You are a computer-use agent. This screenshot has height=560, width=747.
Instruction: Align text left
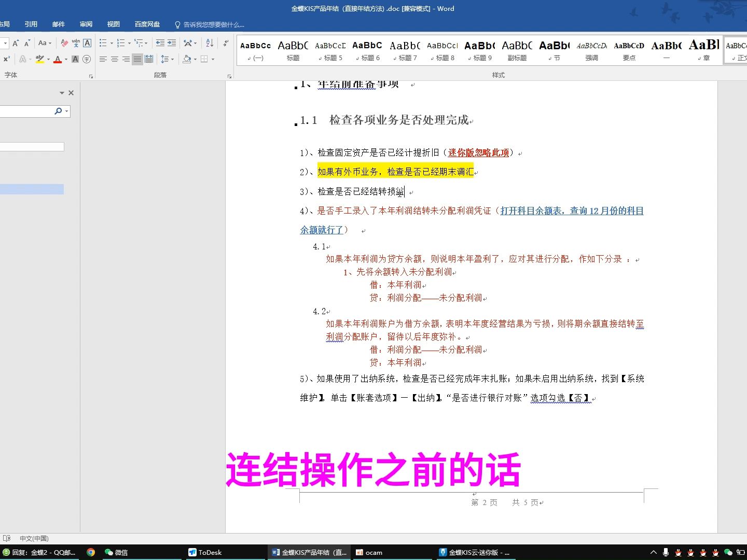[x=103, y=59]
